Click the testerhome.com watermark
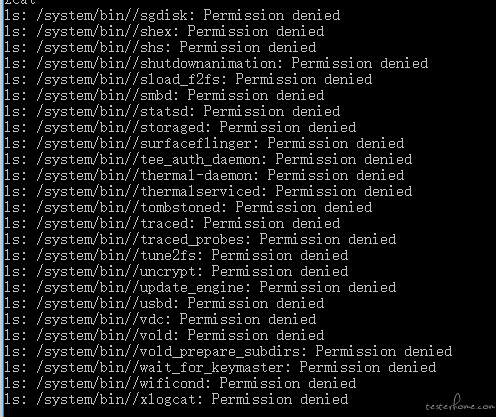496x417 pixels. 460,404
